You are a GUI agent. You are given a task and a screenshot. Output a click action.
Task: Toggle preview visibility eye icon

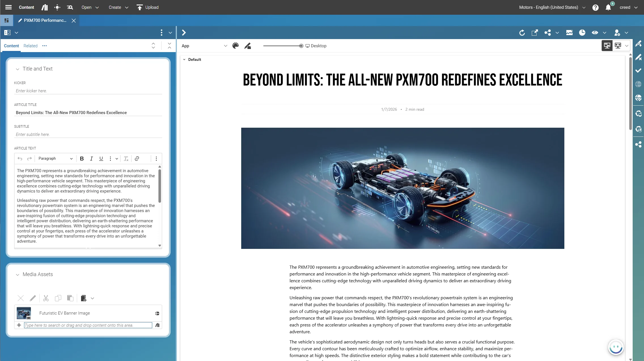[595, 33]
